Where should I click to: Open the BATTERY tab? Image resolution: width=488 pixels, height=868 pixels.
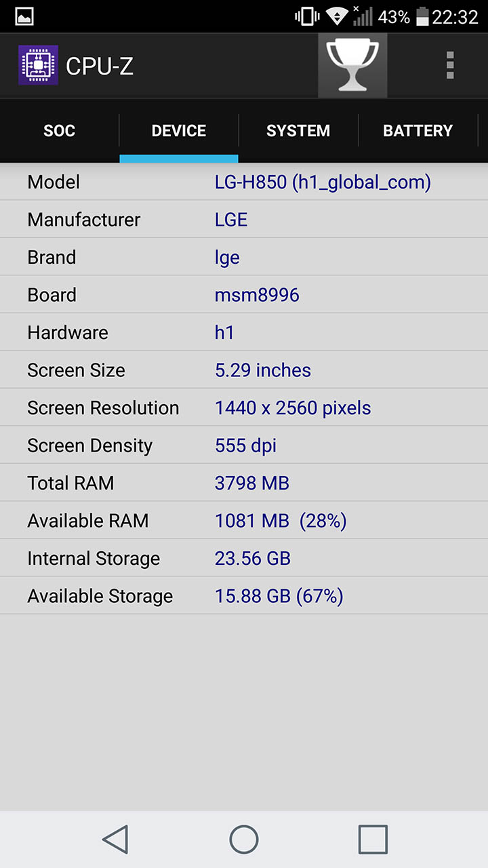pos(418,131)
